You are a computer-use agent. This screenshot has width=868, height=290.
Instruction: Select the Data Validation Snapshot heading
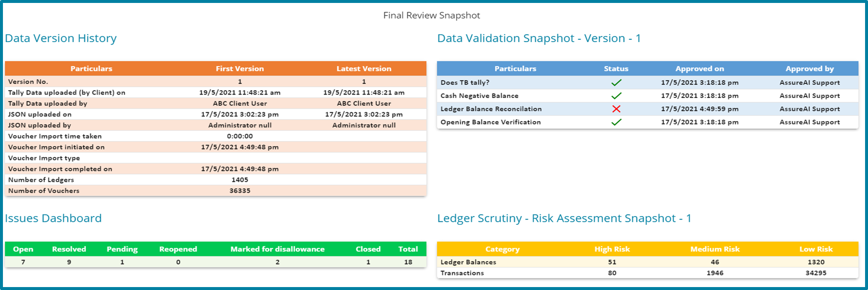tap(539, 38)
